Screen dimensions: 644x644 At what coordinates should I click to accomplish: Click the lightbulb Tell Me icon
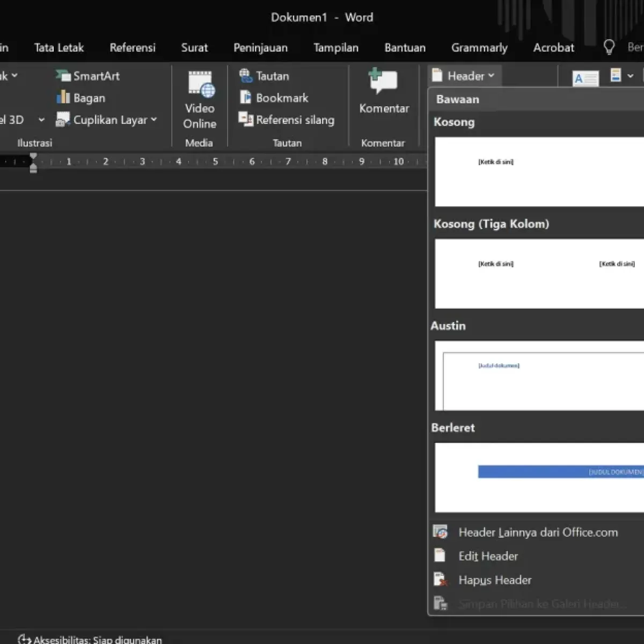pyautogui.click(x=609, y=47)
